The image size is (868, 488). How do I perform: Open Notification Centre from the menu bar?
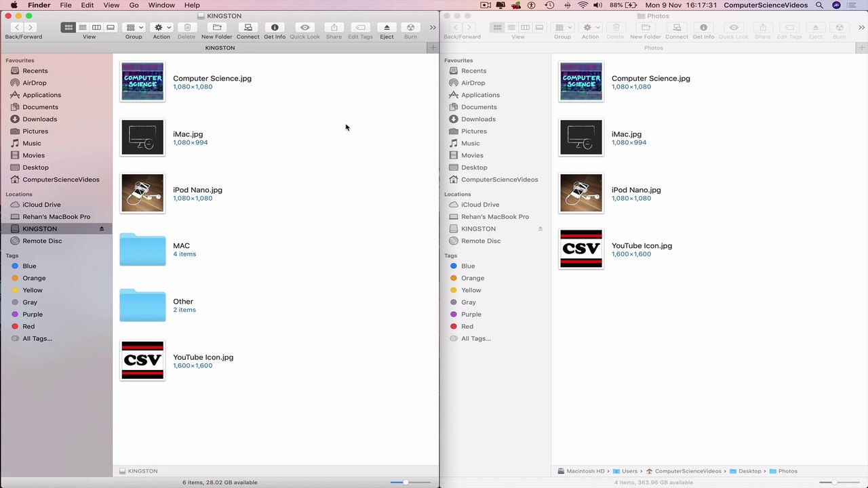coord(853,5)
